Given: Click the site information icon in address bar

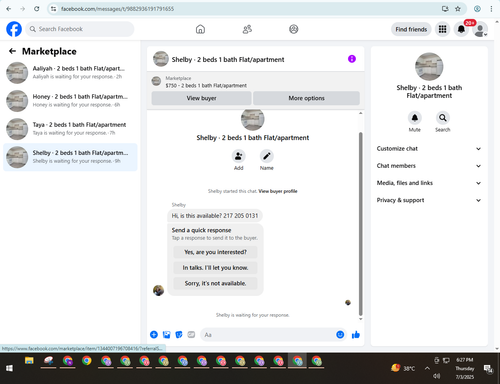Looking at the screenshot, I should (53, 9).
